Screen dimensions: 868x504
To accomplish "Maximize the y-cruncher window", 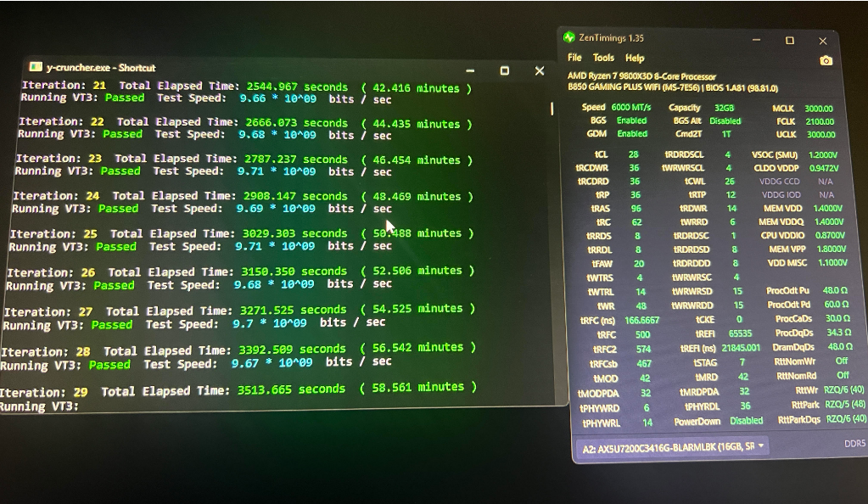I will click(x=504, y=71).
